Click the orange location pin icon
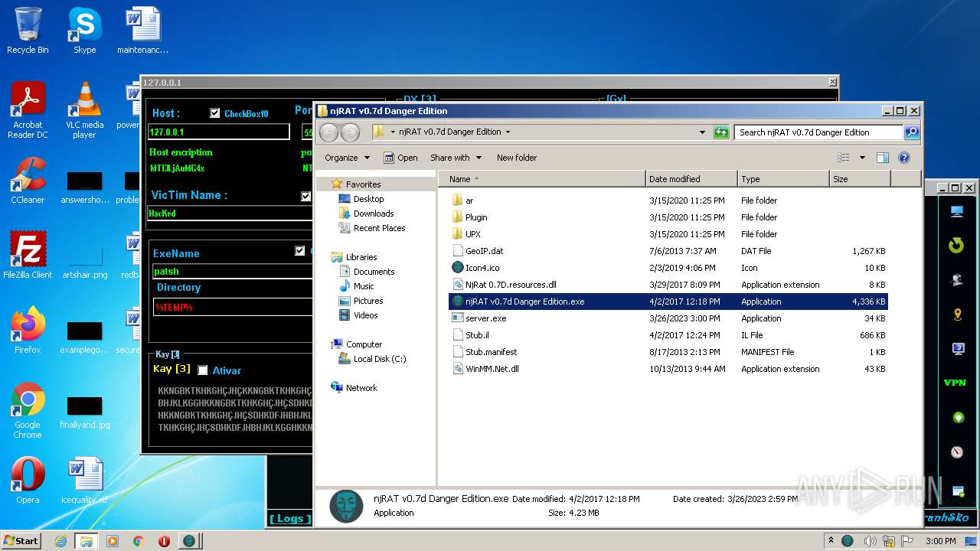 957,315
